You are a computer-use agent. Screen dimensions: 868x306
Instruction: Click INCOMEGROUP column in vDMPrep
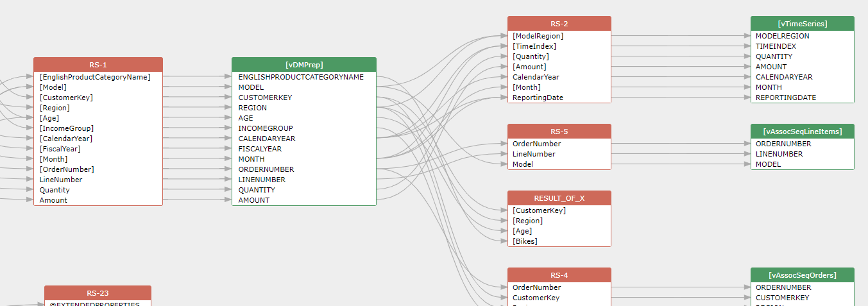pyautogui.click(x=266, y=128)
